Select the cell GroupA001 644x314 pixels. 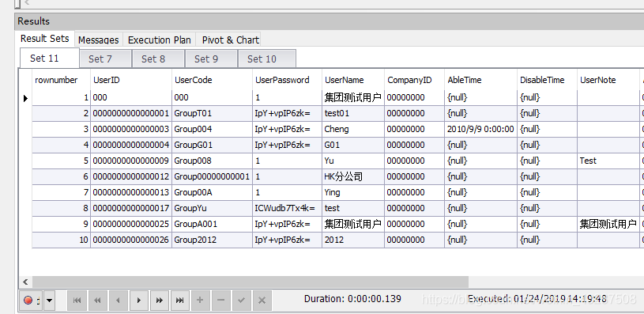(x=212, y=224)
